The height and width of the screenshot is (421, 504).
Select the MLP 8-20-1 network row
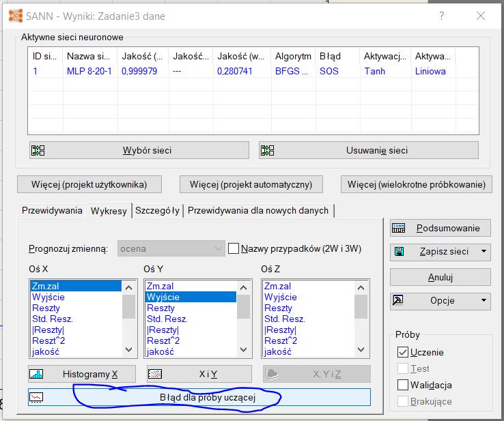[x=253, y=71]
